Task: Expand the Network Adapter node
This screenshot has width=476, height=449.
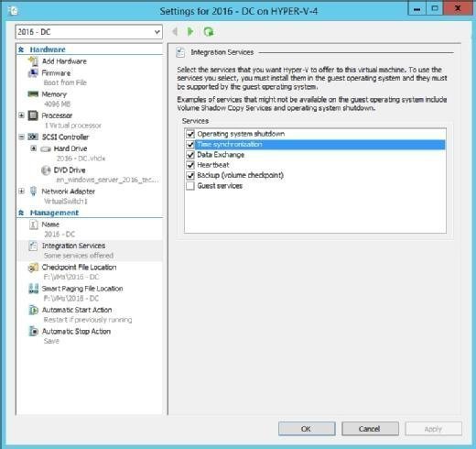Action: (21, 192)
